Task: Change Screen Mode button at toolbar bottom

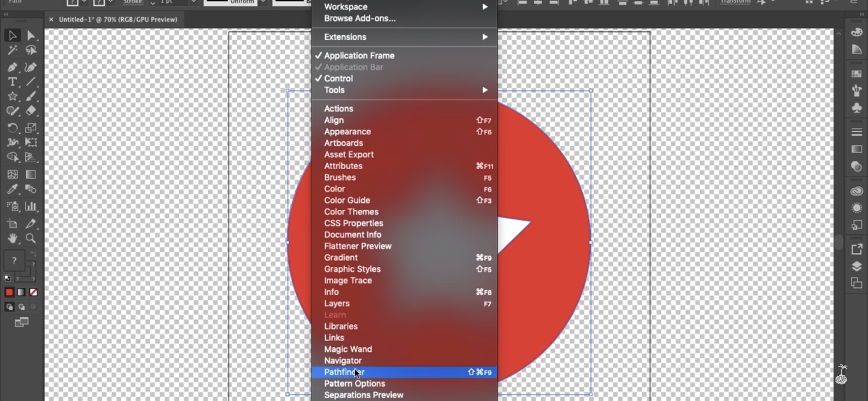Action: 21,322
